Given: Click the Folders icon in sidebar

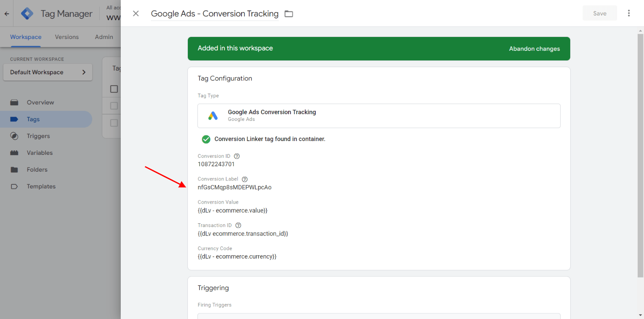Looking at the screenshot, I should (x=14, y=170).
